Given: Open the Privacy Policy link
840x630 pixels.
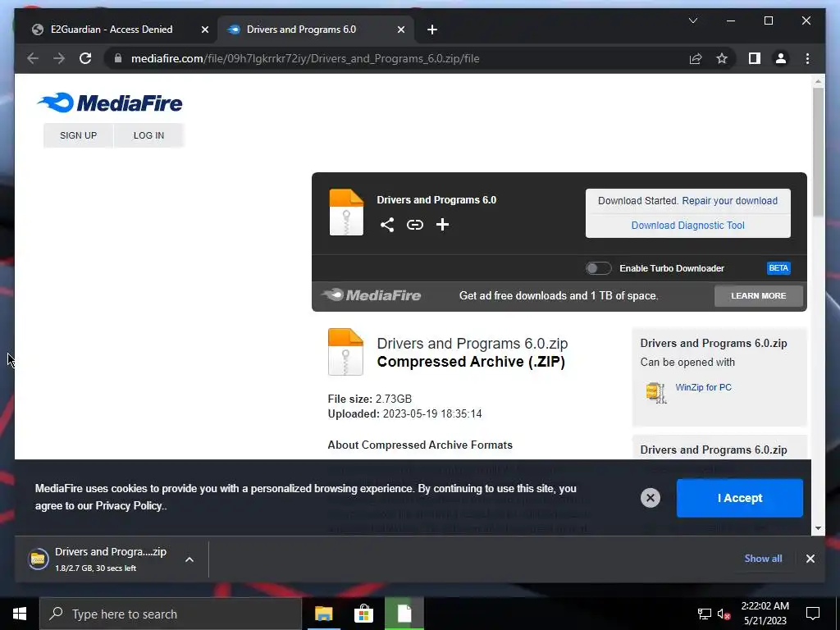Looking at the screenshot, I should [129, 505].
